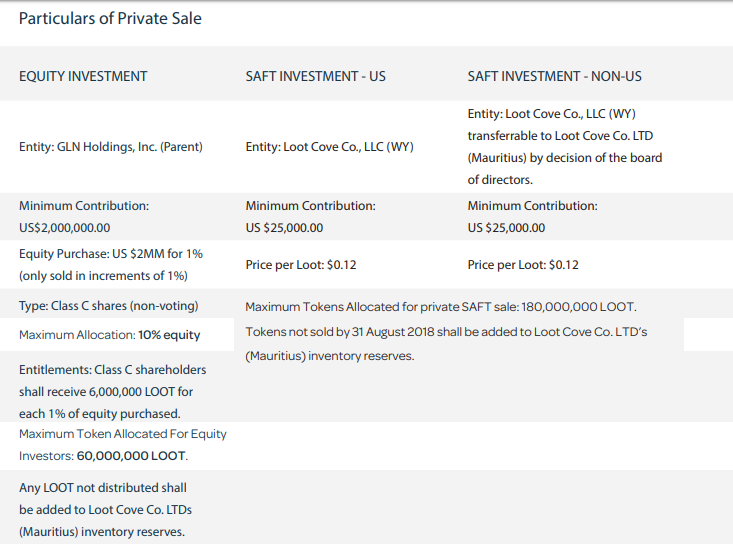Click the SAFT Non-US minimum contribution US $25,000.00
Viewport: 733px width, 557px height.
click(x=506, y=228)
